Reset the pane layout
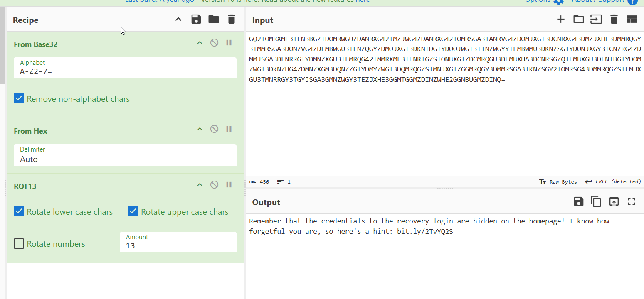 tap(632, 20)
